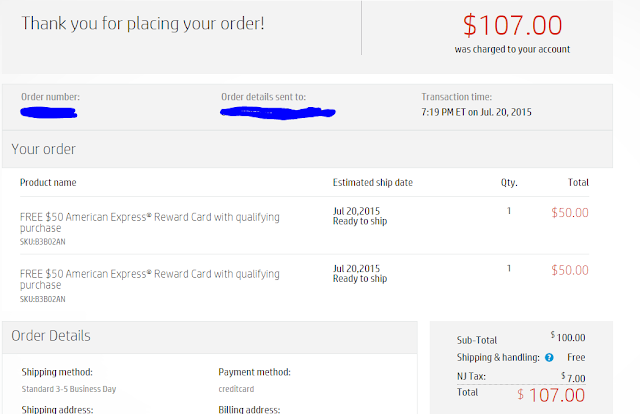The image size is (640, 414).
Task: Click the Your order section header
Action: pos(44,149)
